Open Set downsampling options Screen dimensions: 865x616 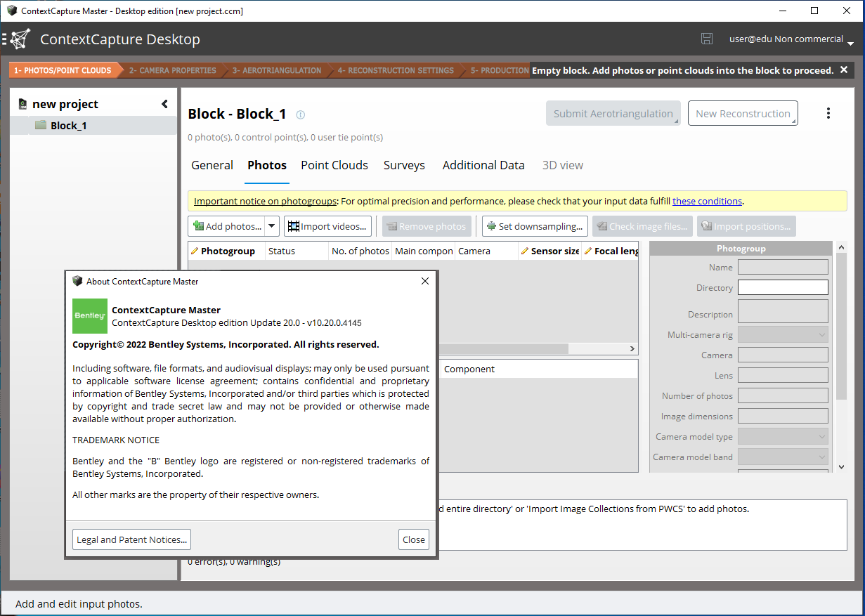pyautogui.click(x=535, y=226)
